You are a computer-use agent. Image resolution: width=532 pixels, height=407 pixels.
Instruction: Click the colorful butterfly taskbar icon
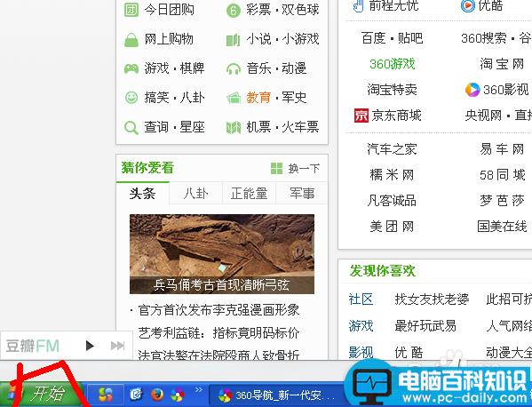[x=106, y=395]
